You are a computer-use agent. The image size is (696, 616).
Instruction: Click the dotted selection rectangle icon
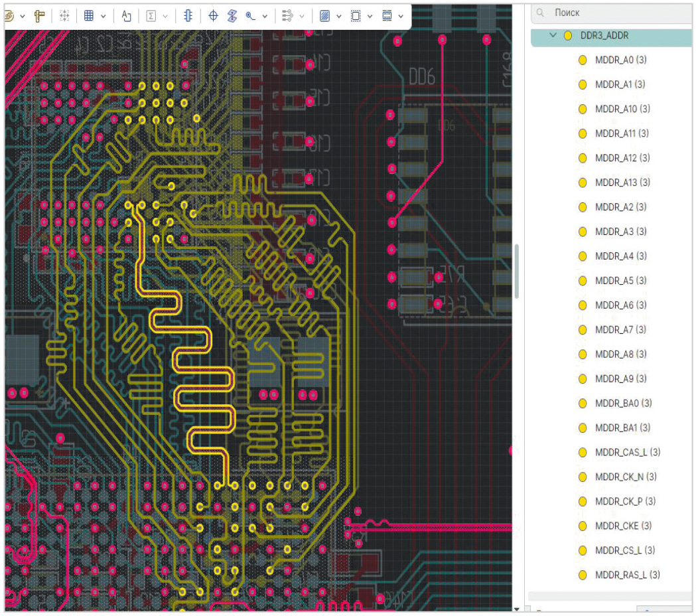pos(356,16)
